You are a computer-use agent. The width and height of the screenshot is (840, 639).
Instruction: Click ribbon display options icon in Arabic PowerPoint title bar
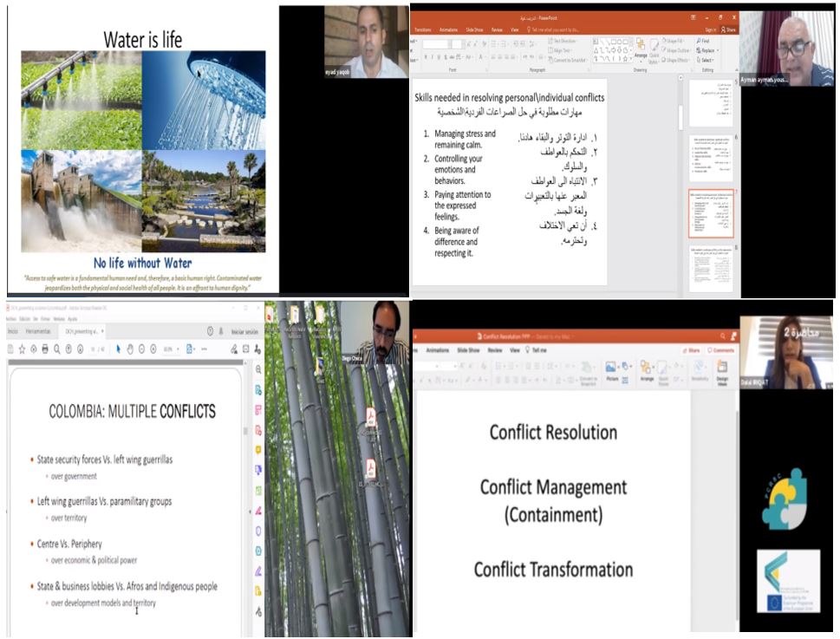pos(693,17)
